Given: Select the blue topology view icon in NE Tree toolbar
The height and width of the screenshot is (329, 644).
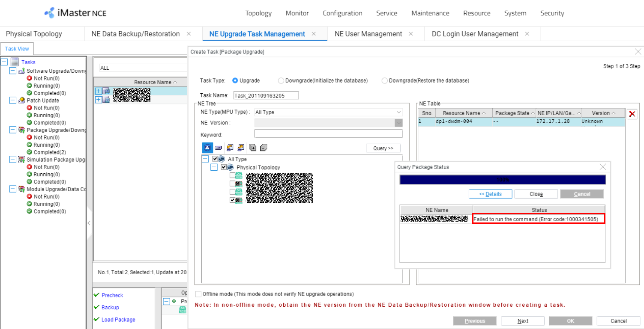Looking at the screenshot, I should (x=207, y=148).
